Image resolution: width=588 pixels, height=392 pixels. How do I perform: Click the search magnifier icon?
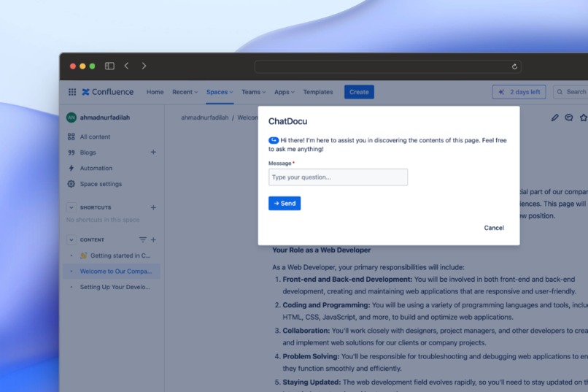coord(560,92)
